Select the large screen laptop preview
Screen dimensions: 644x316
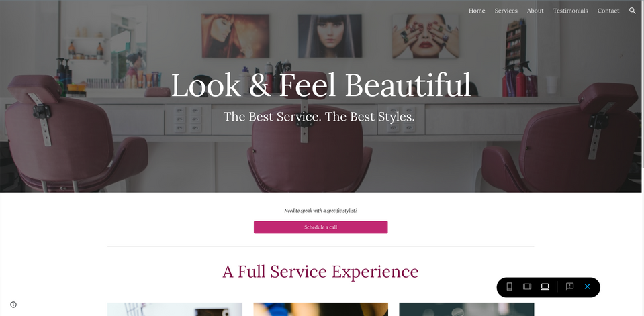click(545, 286)
